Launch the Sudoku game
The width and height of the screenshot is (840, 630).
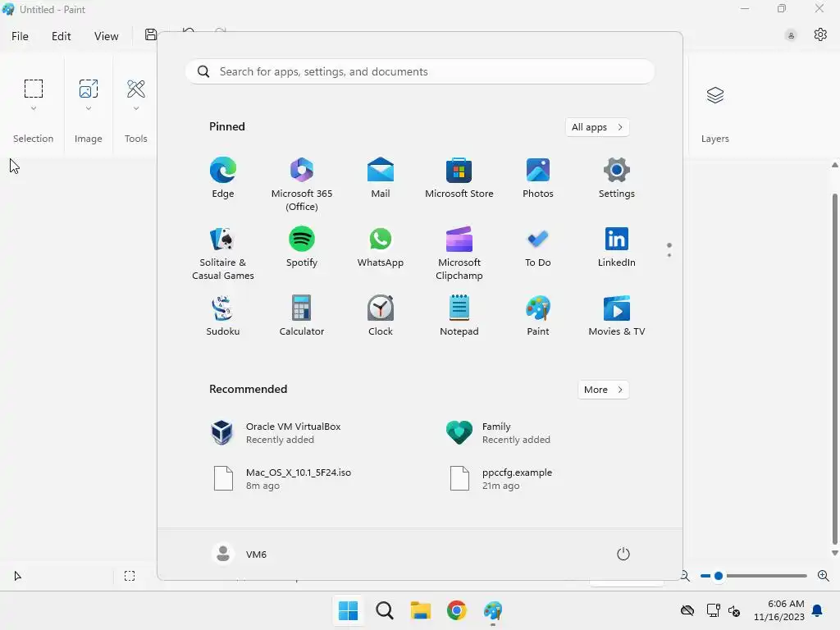pyautogui.click(x=223, y=316)
